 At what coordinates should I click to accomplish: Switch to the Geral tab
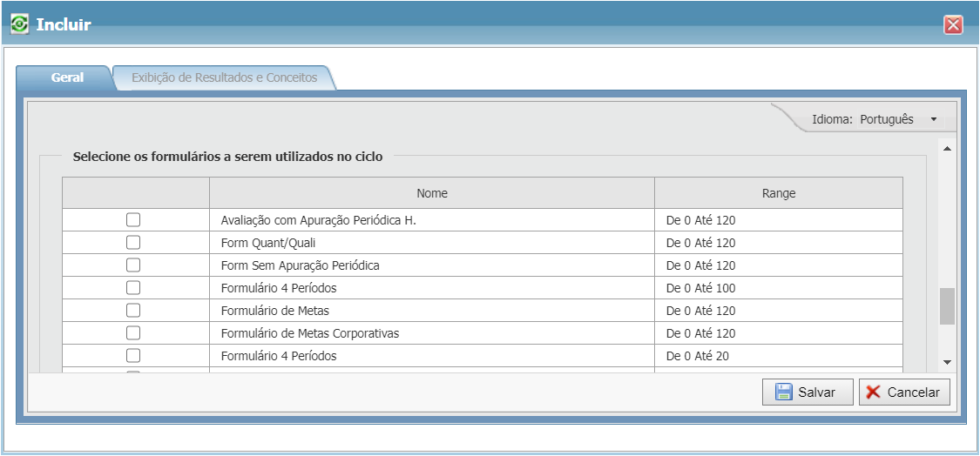67,77
